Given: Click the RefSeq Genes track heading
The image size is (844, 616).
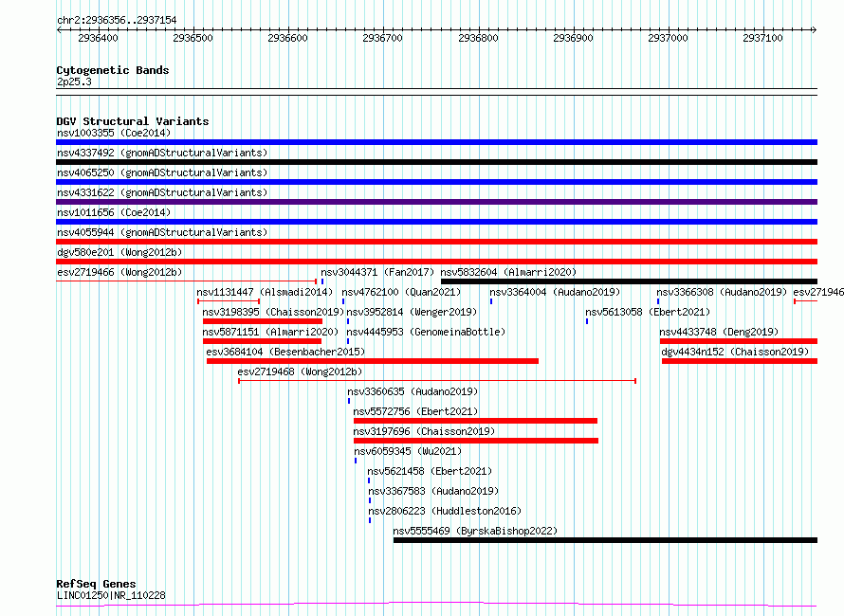Looking at the screenshot, I should (x=97, y=584).
